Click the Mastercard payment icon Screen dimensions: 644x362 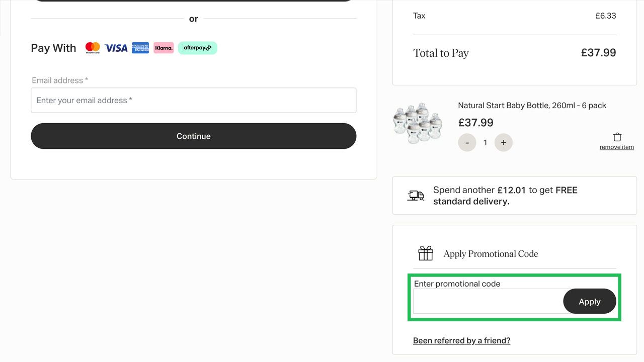coord(93,48)
